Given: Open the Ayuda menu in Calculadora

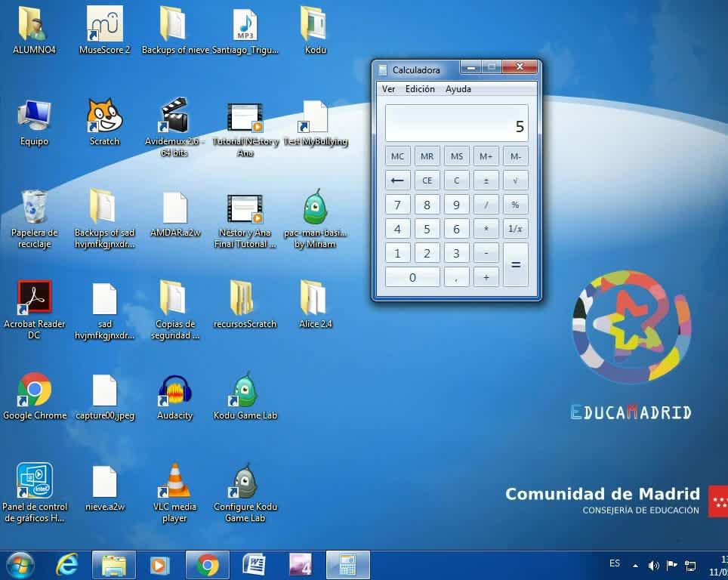Looking at the screenshot, I should point(458,88).
